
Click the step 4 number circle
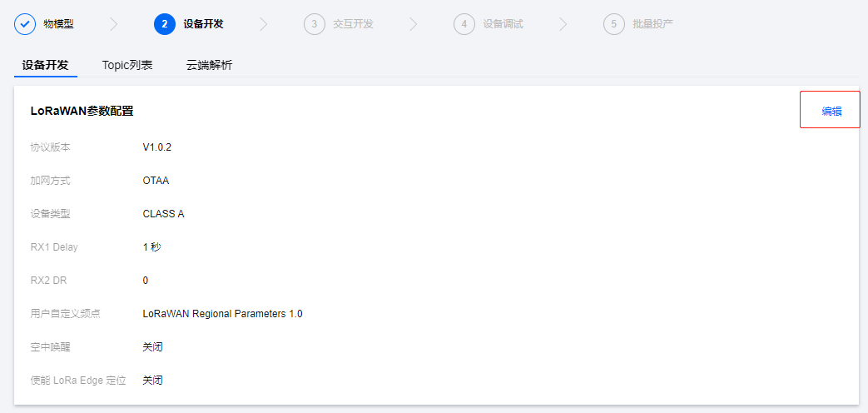[x=464, y=24]
